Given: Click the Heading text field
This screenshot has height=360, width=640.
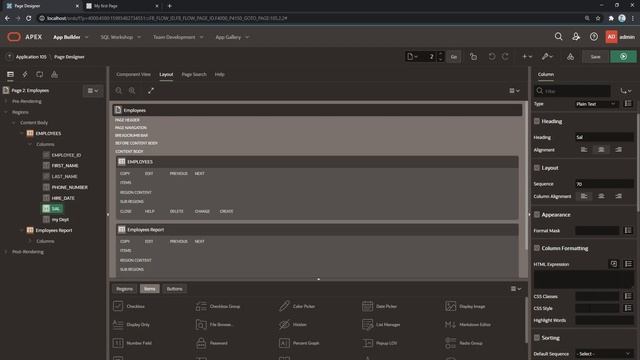Looking at the screenshot, I should point(604,137).
